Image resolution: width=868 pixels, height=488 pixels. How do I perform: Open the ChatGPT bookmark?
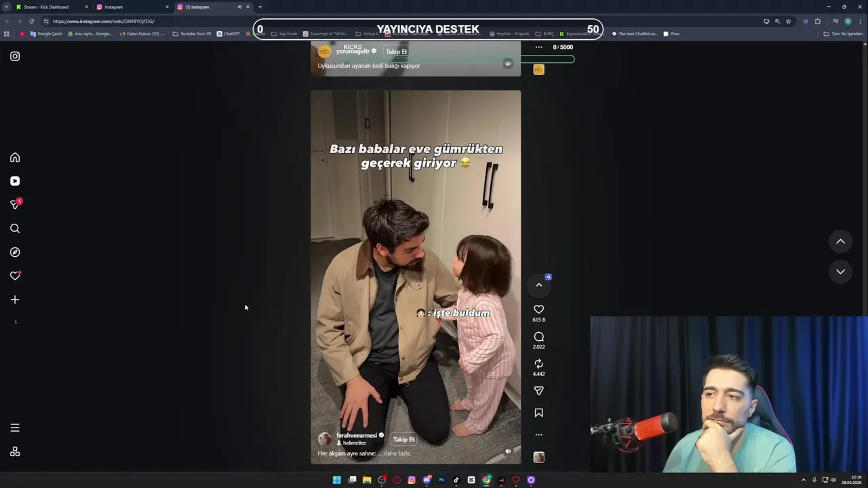click(x=229, y=34)
